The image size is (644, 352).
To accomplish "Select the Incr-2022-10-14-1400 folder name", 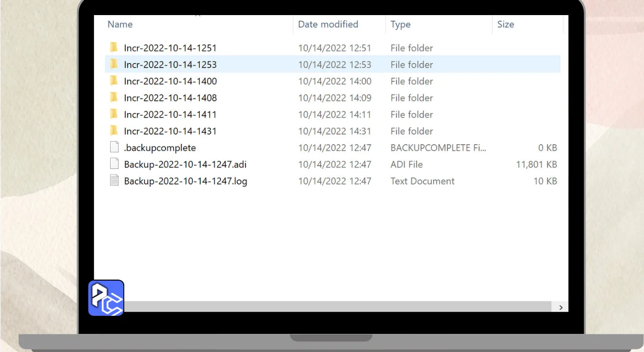I will point(170,81).
